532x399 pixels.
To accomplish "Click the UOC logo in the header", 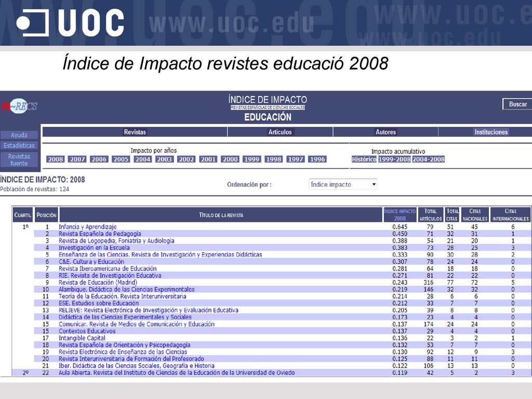I will [x=70, y=23].
